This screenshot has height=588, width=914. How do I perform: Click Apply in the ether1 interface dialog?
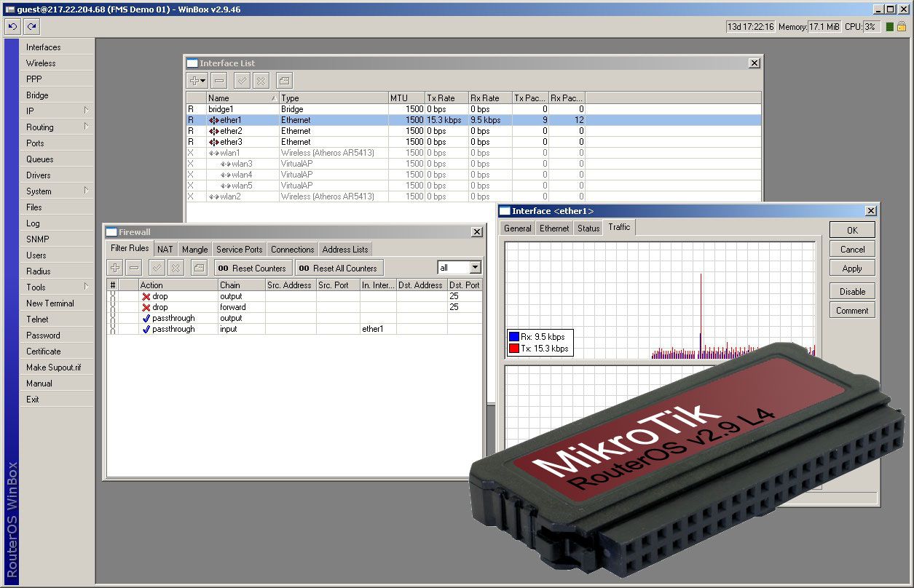pos(852,268)
